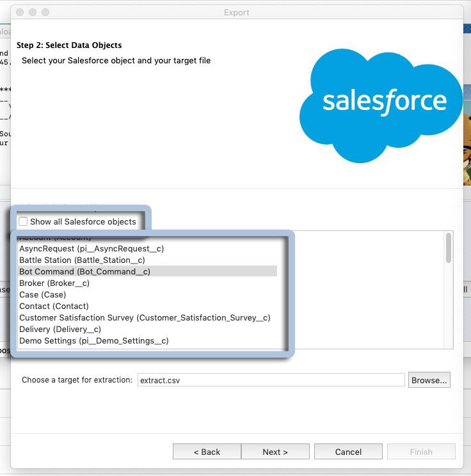This screenshot has height=476, width=471.
Task: Cancel the export wizard
Action: (x=348, y=452)
